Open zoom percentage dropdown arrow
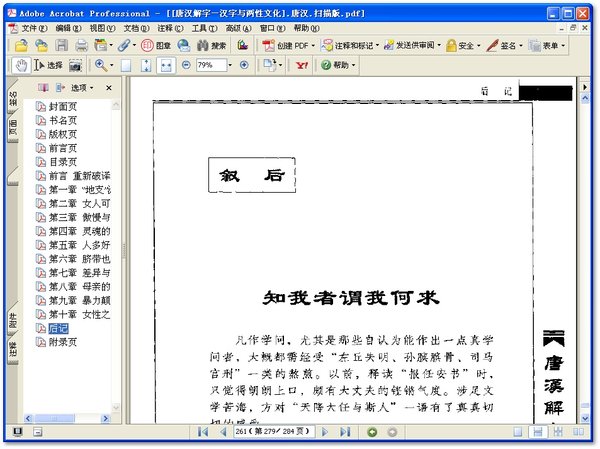 pyautogui.click(x=230, y=65)
